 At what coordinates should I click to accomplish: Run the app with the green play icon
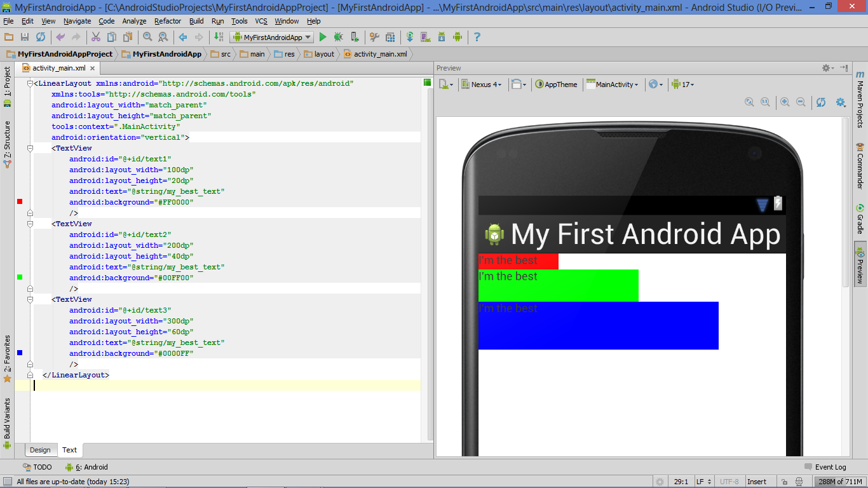coord(323,37)
